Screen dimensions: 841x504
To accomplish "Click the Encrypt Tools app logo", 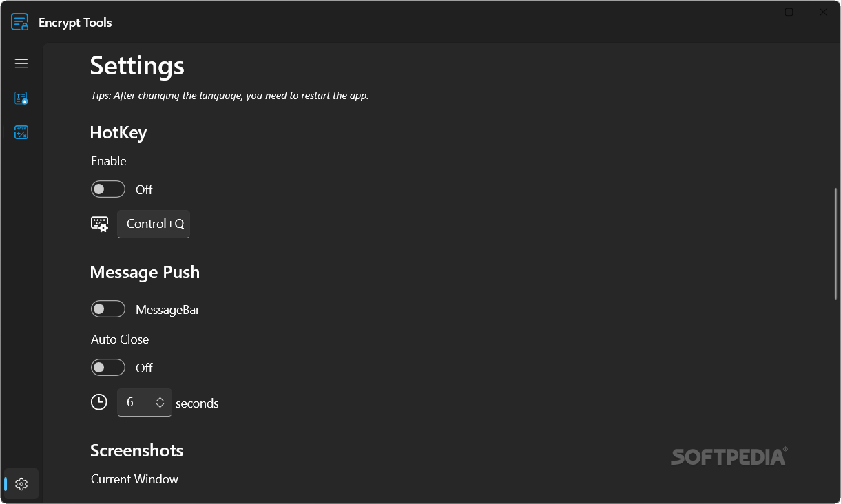I will (x=20, y=22).
